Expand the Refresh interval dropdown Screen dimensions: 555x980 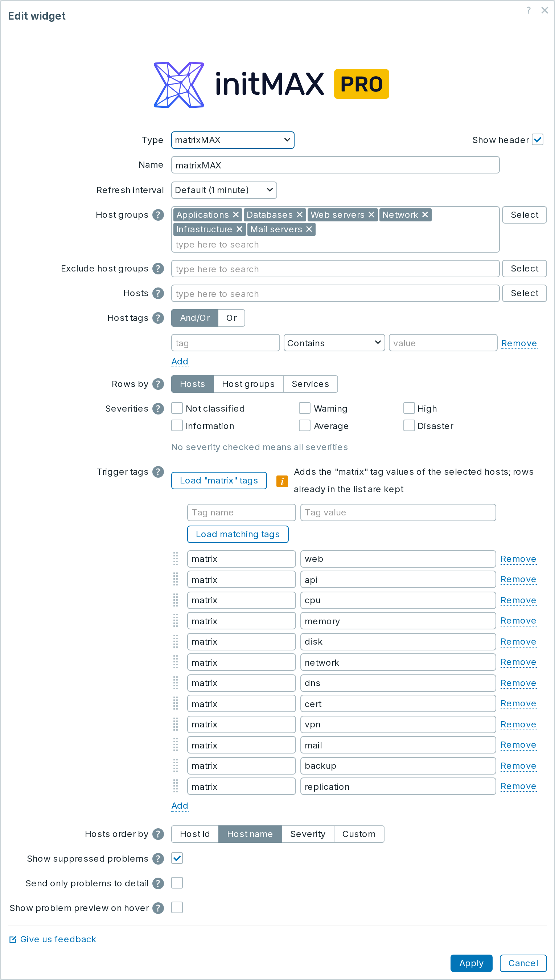(x=224, y=190)
